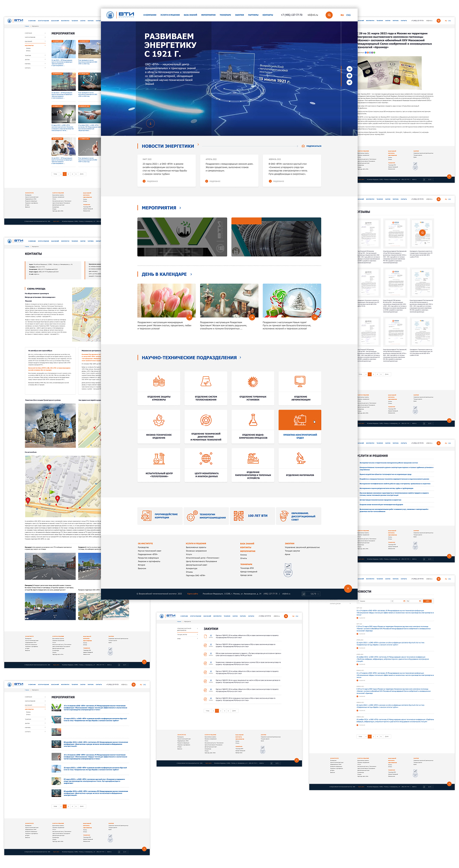Switch site language to ENG

click(348, 15)
